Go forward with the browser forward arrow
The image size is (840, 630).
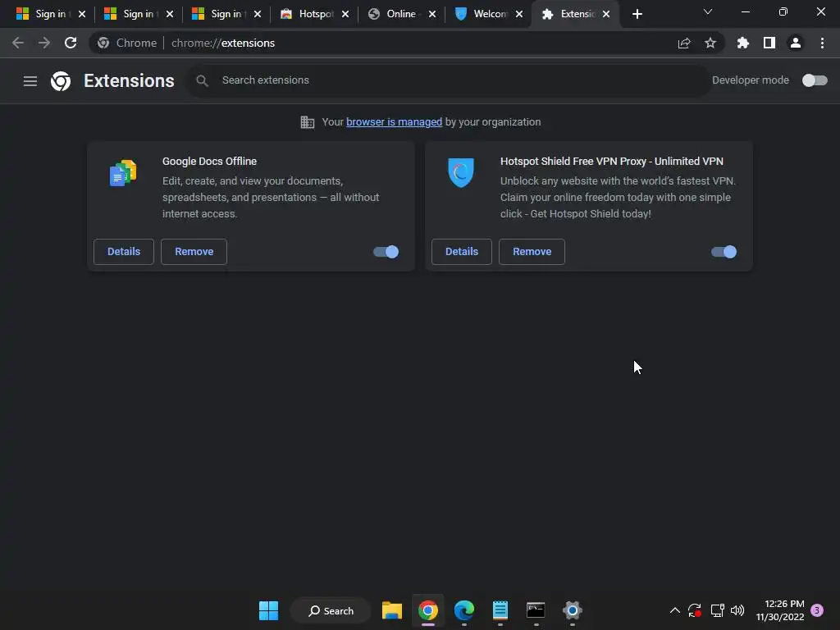[x=44, y=43]
